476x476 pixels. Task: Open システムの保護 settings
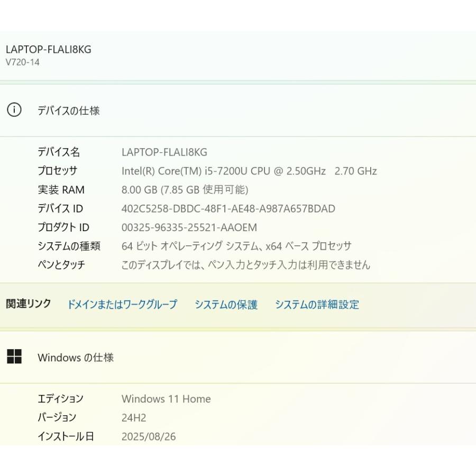(x=226, y=304)
